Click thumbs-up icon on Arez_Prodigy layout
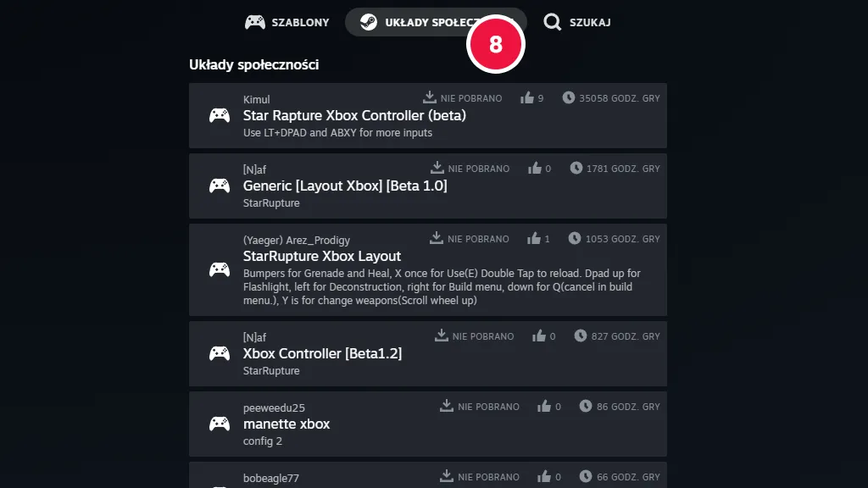 coord(534,238)
